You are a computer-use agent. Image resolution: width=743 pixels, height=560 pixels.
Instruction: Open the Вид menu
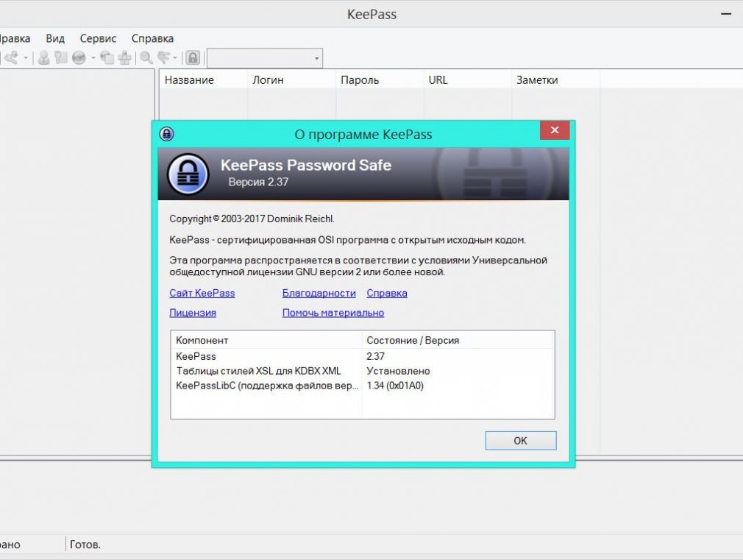pyautogui.click(x=55, y=38)
